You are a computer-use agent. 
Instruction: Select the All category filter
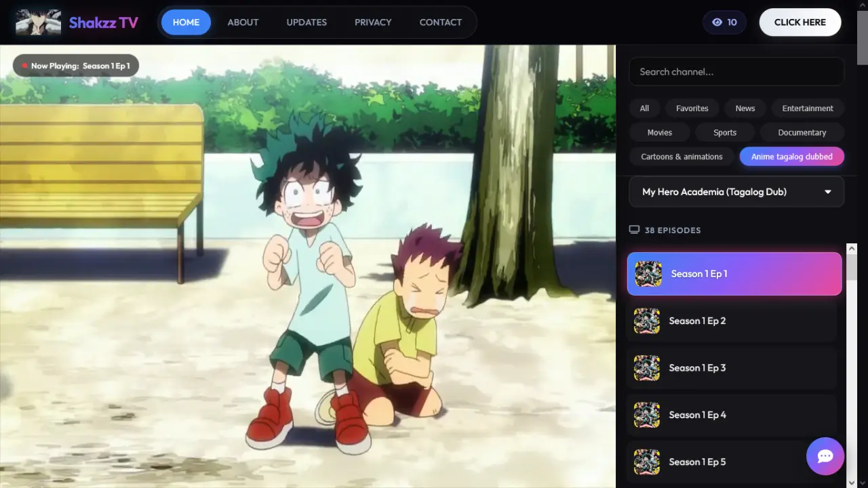tap(644, 108)
